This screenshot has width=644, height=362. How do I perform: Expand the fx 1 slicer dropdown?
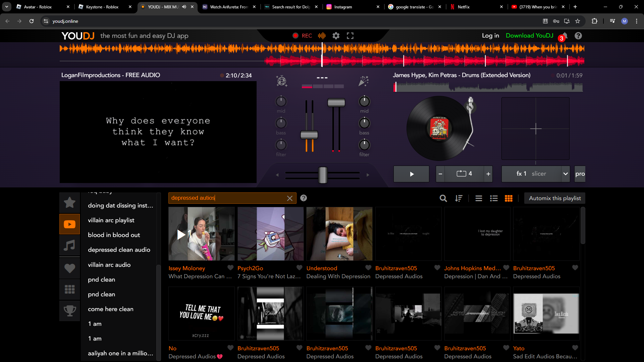click(566, 174)
